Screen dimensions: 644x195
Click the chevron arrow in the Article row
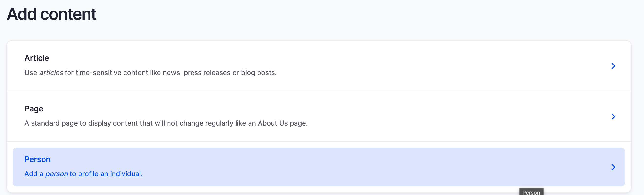[613, 66]
